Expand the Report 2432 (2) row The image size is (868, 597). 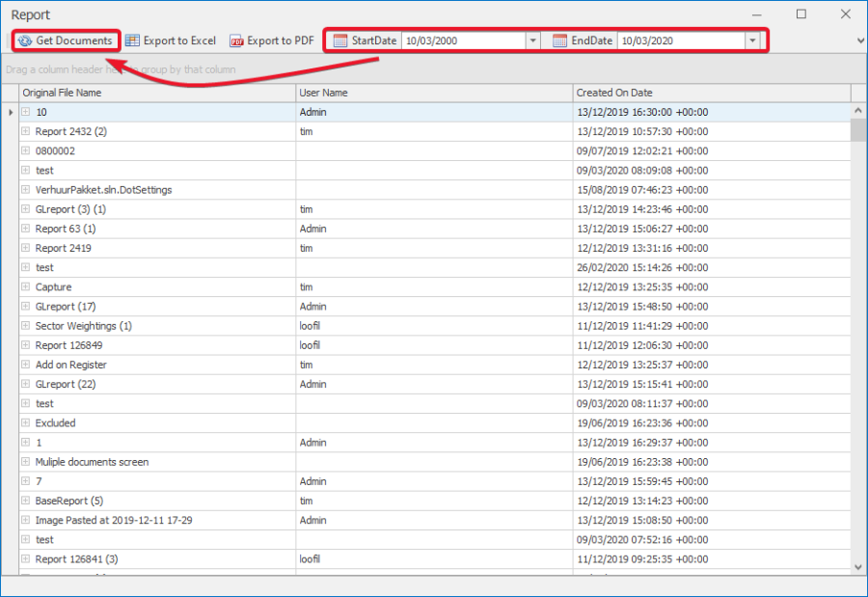tap(26, 131)
